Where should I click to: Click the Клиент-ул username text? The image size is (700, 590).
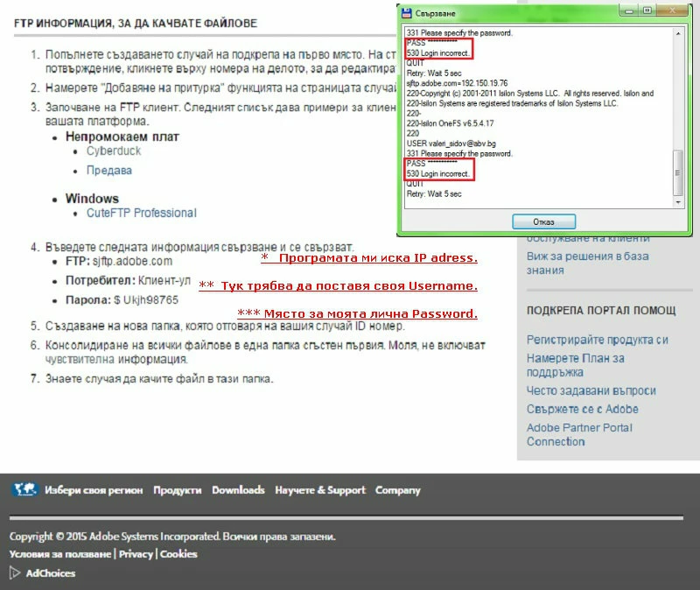point(164,280)
